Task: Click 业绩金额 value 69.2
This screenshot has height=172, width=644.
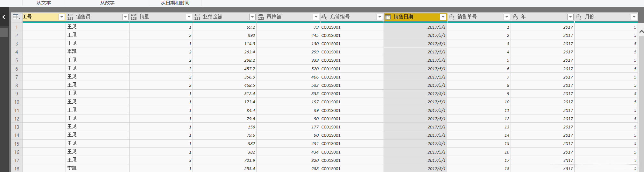Action: tap(225, 27)
